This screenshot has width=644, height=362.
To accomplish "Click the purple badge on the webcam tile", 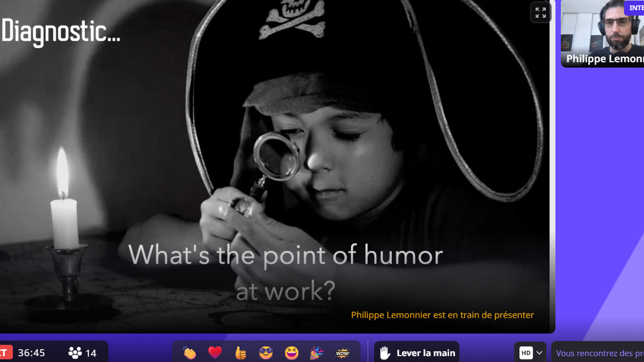I will [x=634, y=8].
